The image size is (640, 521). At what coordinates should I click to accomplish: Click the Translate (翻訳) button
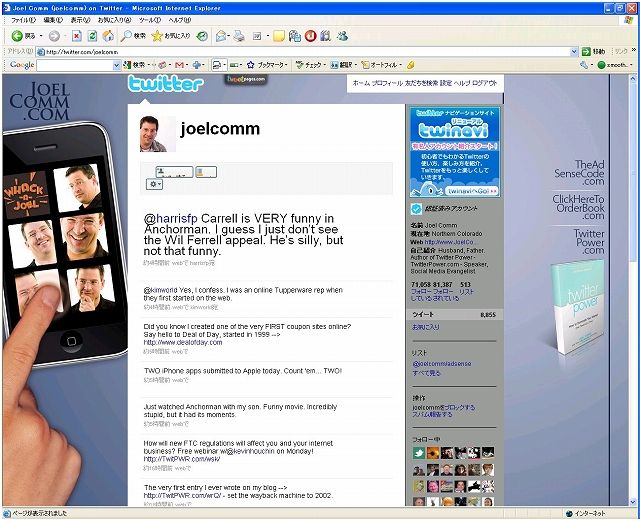tap(341, 65)
